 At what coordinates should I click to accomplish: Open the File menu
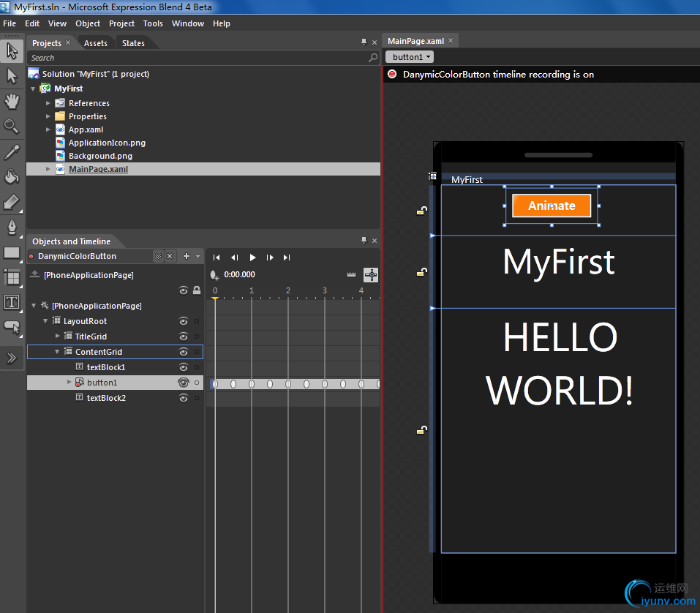tap(10, 23)
